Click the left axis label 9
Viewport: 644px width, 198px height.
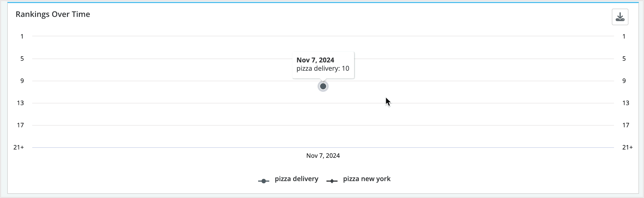click(22, 81)
